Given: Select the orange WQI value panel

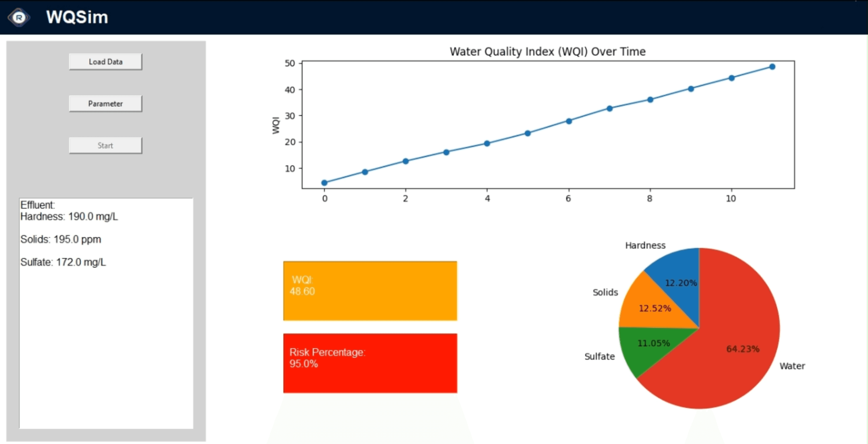Looking at the screenshot, I should click(370, 291).
